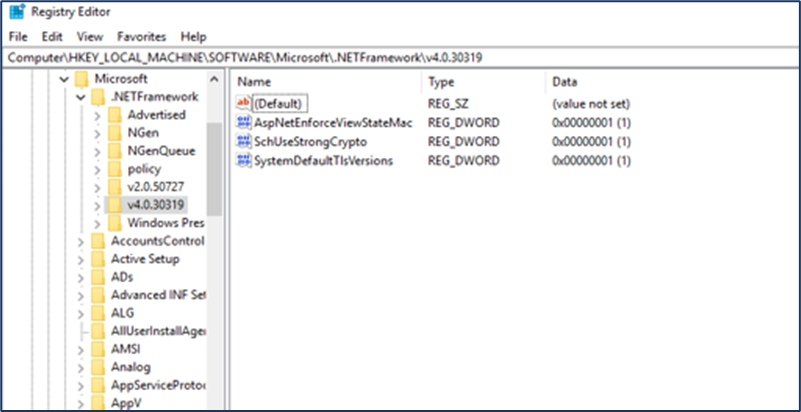Expand the AppV key
The height and width of the screenshot is (412, 801).
81,403
